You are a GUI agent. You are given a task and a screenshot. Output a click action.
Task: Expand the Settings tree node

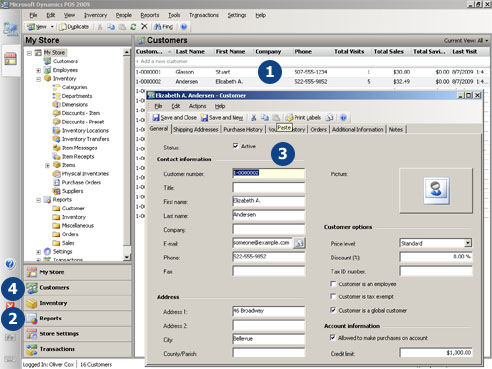(38, 252)
